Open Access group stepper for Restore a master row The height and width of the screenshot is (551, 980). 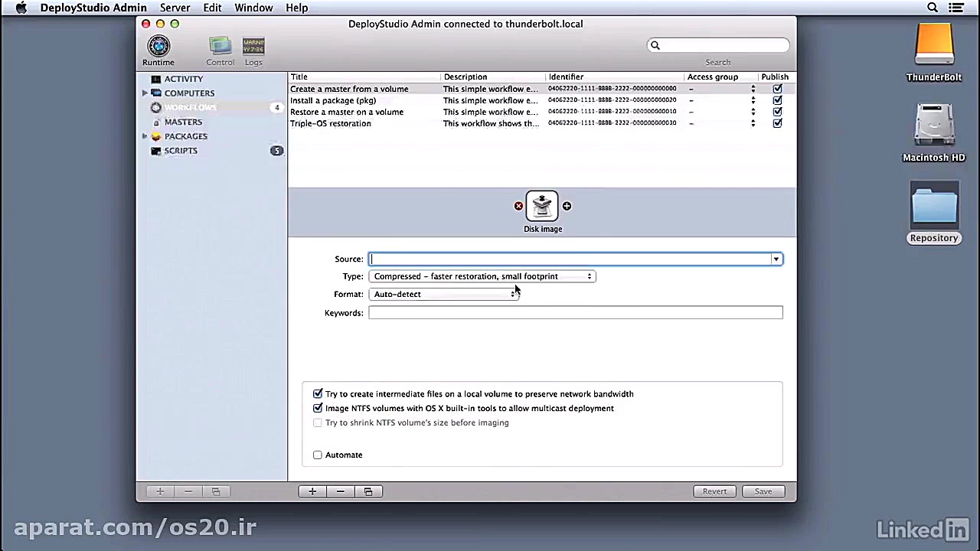tap(753, 112)
